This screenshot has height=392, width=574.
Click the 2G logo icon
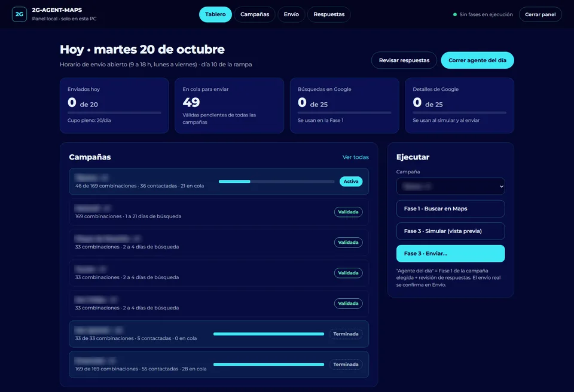click(19, 14)
